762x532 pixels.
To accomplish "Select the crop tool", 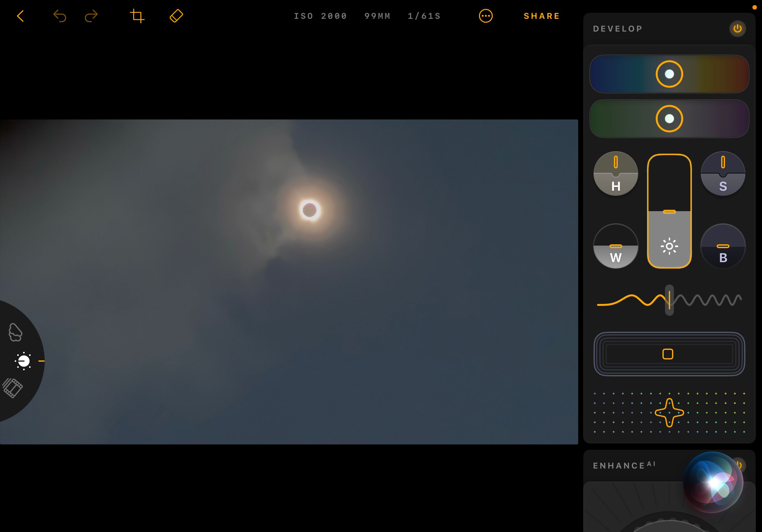I will click(137, 16).
